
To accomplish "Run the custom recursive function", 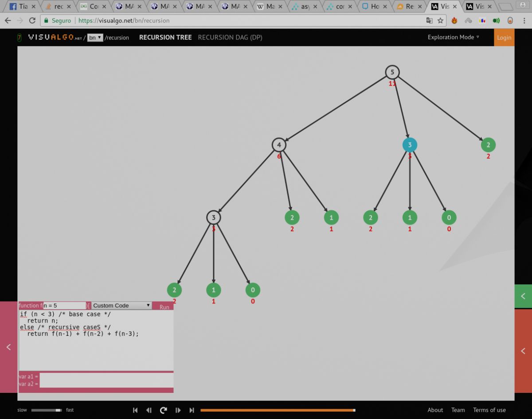I will coord(164,306).
